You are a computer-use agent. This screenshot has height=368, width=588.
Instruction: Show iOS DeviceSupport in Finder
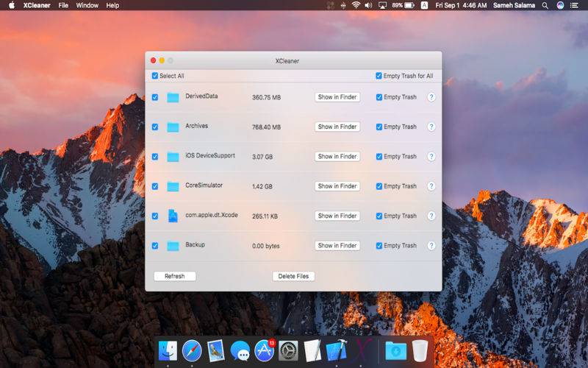point(337,156)
